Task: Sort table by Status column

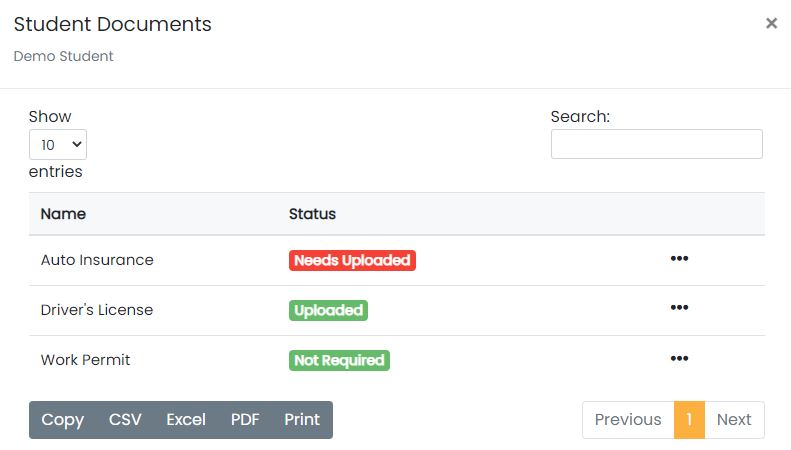Action: point(312,214)
